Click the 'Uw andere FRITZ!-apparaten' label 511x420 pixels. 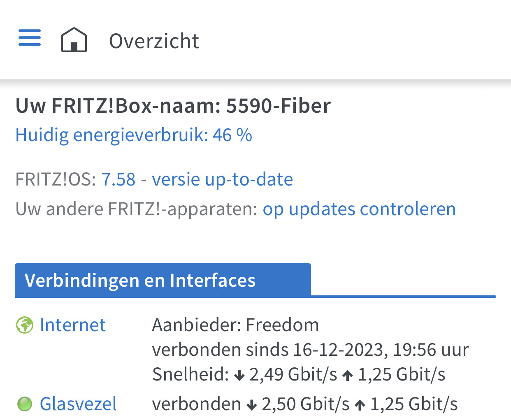(136, 209)
